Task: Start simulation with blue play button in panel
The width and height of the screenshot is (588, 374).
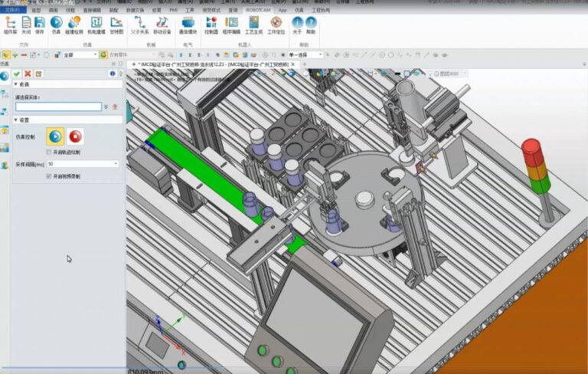Action: coord(55,136)
